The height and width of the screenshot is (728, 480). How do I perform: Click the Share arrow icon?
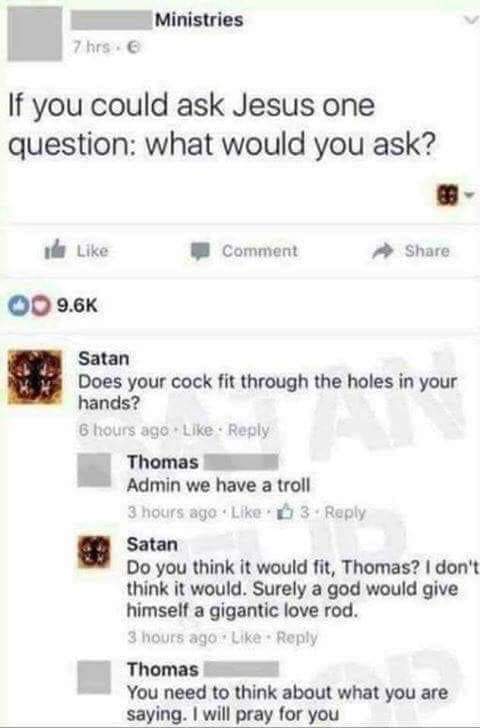click(383, 251)
